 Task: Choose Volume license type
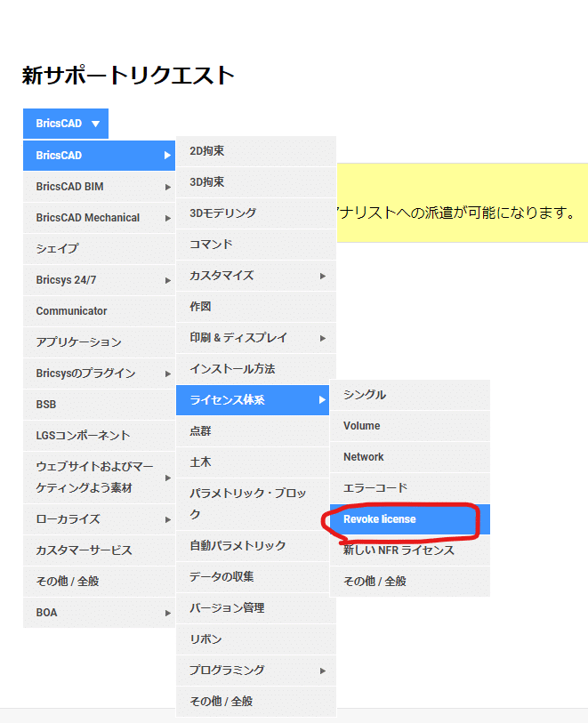point(410,426)
